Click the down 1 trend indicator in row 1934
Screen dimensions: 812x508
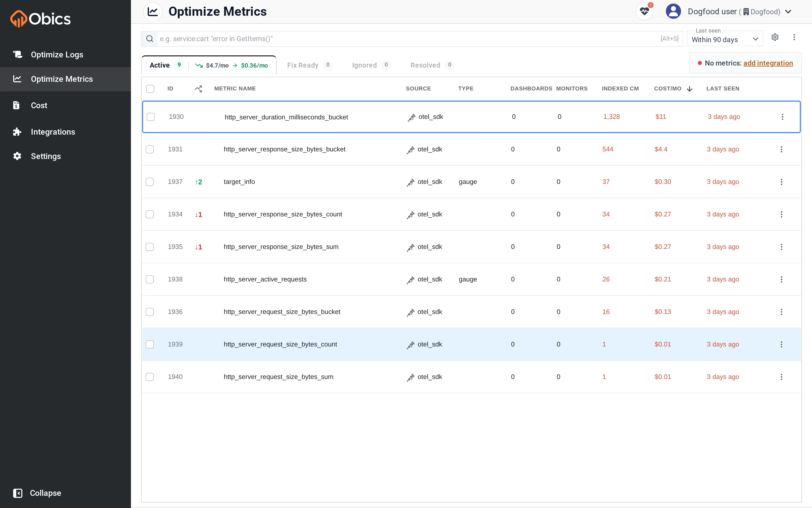[199, 215]
